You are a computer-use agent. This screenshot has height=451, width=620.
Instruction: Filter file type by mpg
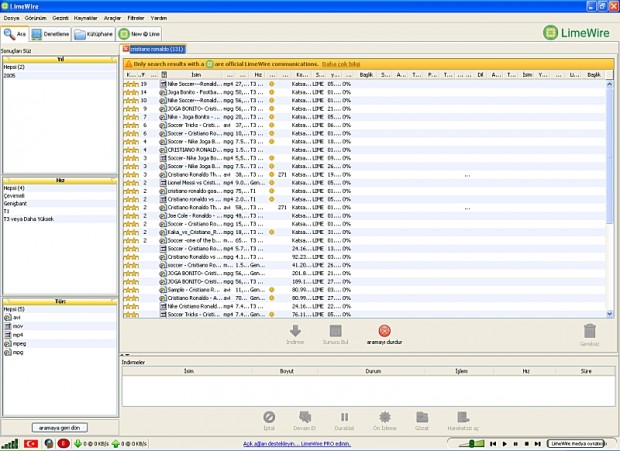[x=60, y=352]
